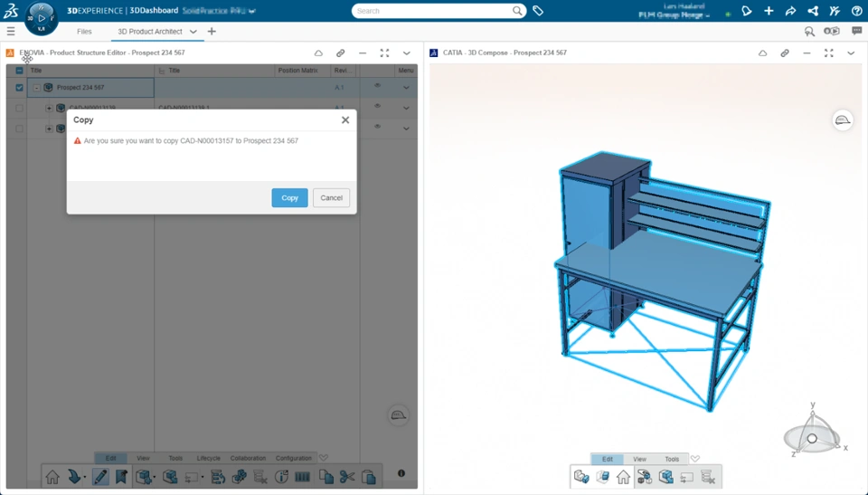868x495 pixels.
Task: Click the insert product icon with plus
Action: point(145,477)
